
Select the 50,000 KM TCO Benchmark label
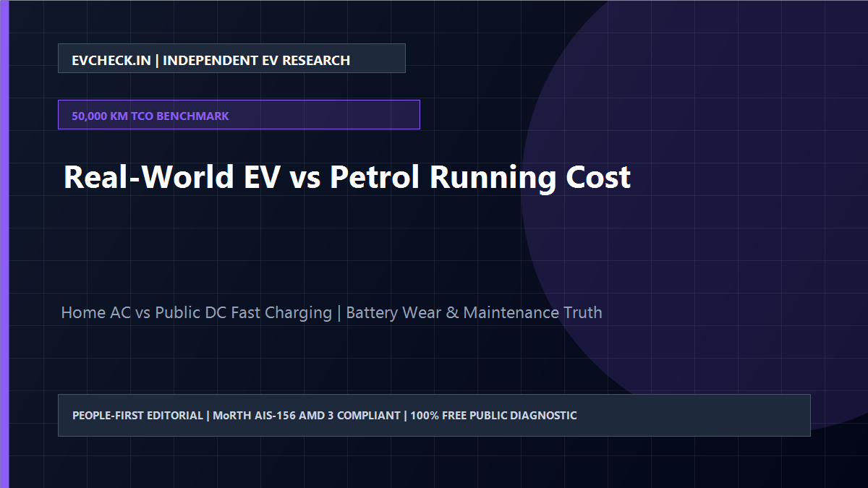point(239,115)
